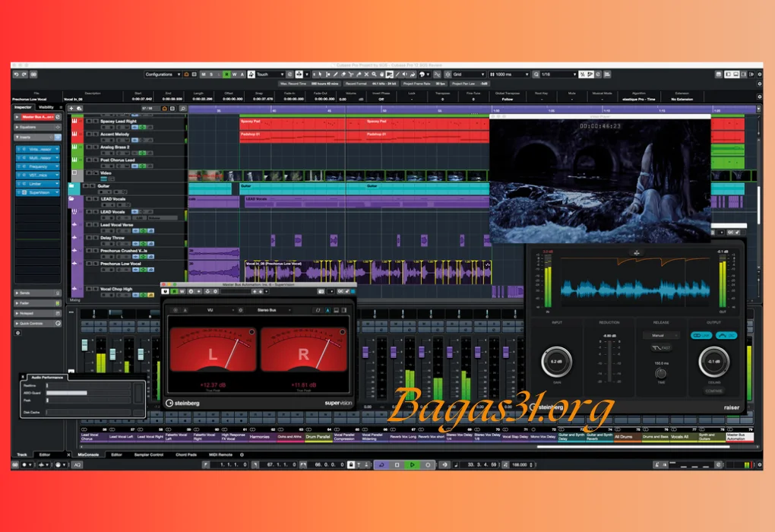Toggle the LINK button in Raiser output
The image size is (775, 532).
point(701,335)
